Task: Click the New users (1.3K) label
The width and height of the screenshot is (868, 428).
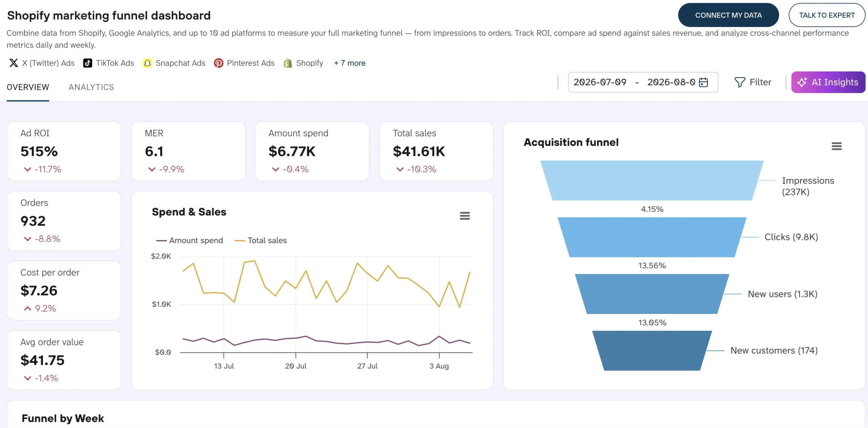Action: 783,294
